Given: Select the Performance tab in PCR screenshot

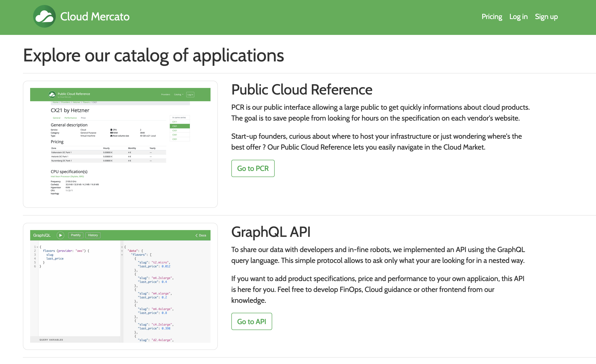Looking at the screenshot, I should point(70,118).
